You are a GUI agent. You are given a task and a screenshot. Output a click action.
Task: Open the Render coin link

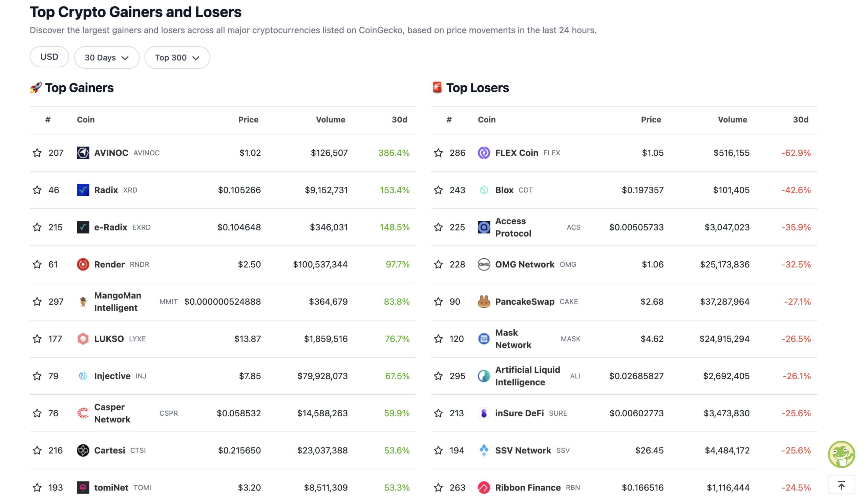coord(109,264)
